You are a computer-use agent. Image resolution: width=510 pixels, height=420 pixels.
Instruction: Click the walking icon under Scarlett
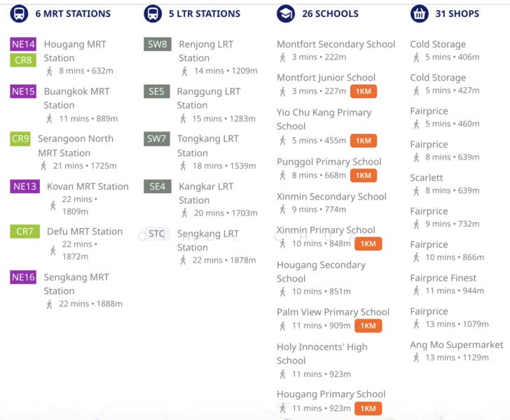coord(417,190)
